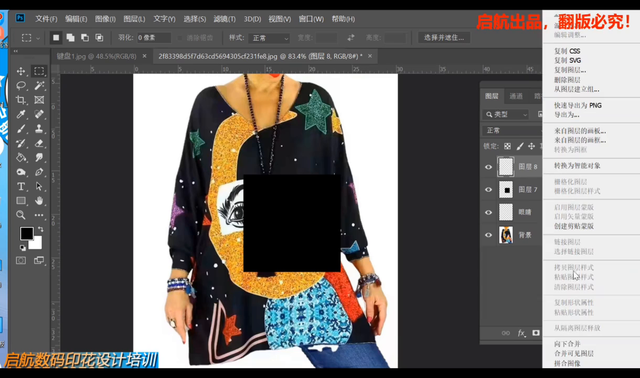The width and height of the screenshot is (640, 378).
Task: Choose 复制 CSS from the context menu
Action: tap(567, 51)
